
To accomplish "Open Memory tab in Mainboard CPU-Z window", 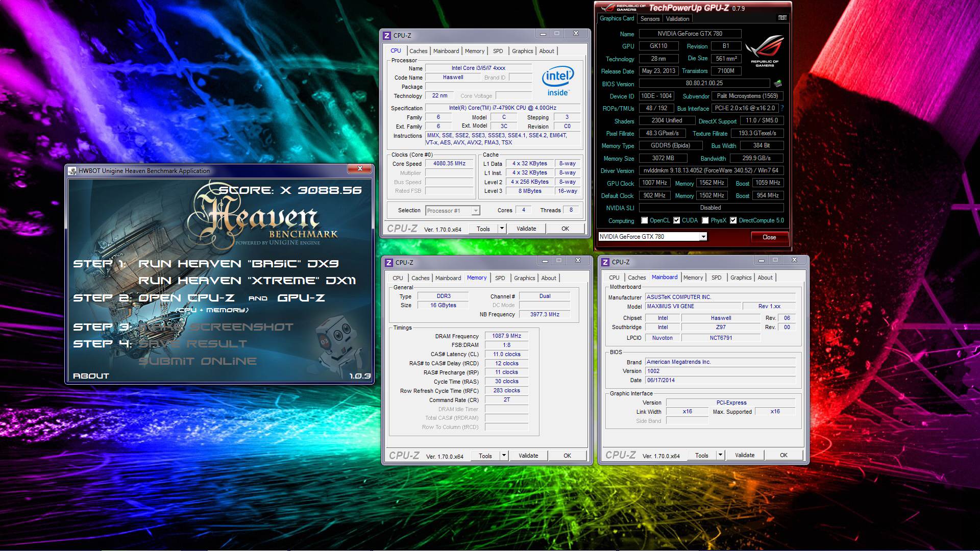I will pos(693,278).
